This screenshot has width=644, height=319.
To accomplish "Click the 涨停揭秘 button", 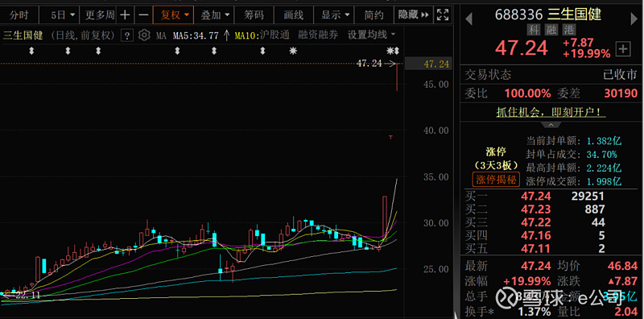I will click(x=496, y=179).
